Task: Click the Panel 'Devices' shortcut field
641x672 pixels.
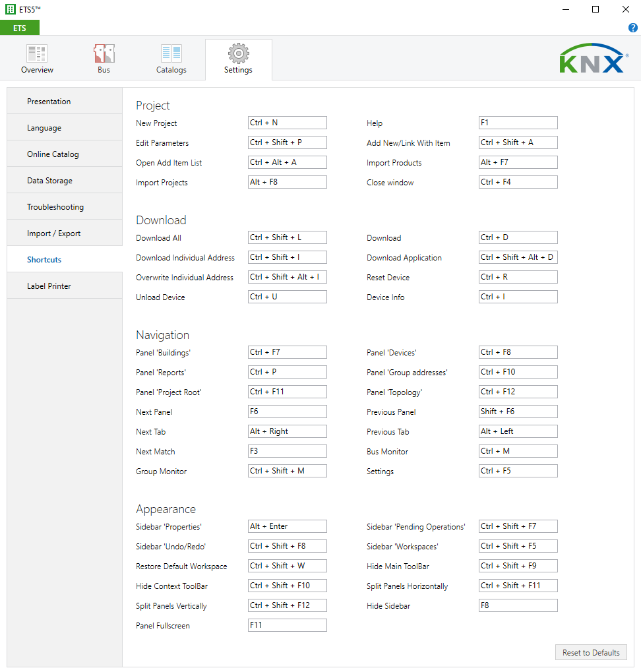Action: pos(518,352)
